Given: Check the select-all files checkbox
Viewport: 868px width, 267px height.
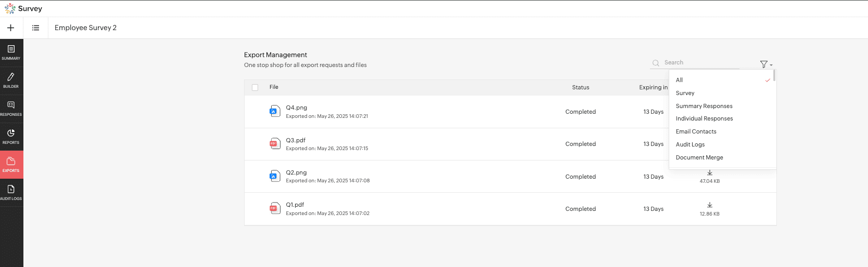Looking at the screenshot, I should click(x=255, y=87).
